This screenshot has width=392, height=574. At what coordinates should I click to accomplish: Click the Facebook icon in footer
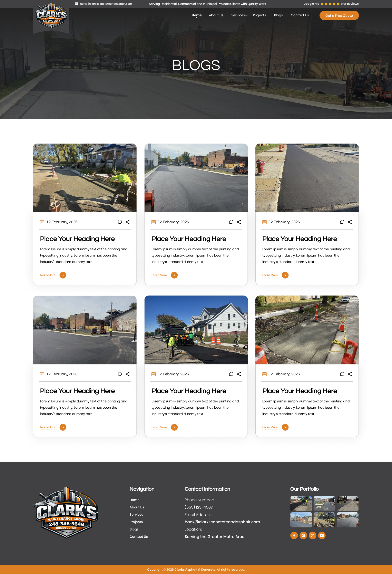tap(294, 535)
